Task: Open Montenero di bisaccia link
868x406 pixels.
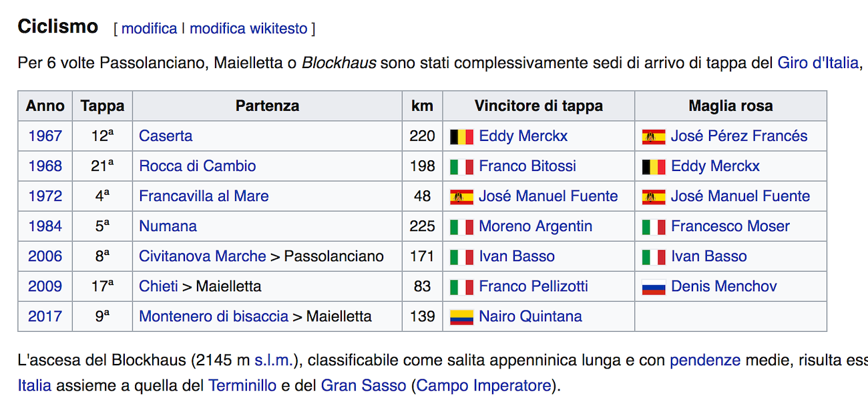Action: tap(214, 317)
